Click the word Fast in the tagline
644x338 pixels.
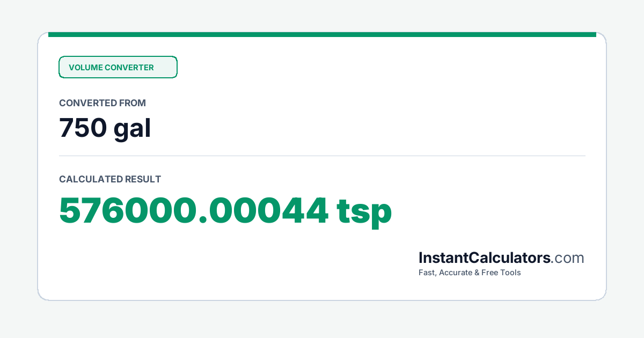click(427, 273)
